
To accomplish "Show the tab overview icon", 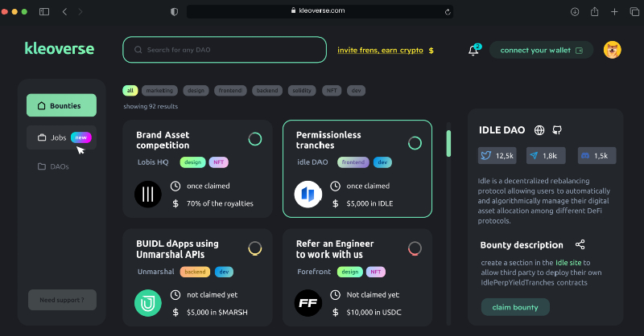I will pos(634,11).
